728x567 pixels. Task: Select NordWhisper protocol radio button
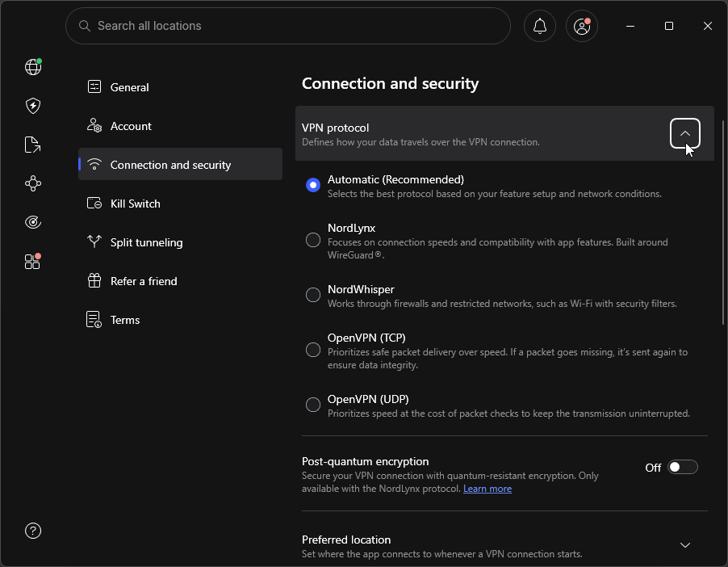(x=313, y=295)
